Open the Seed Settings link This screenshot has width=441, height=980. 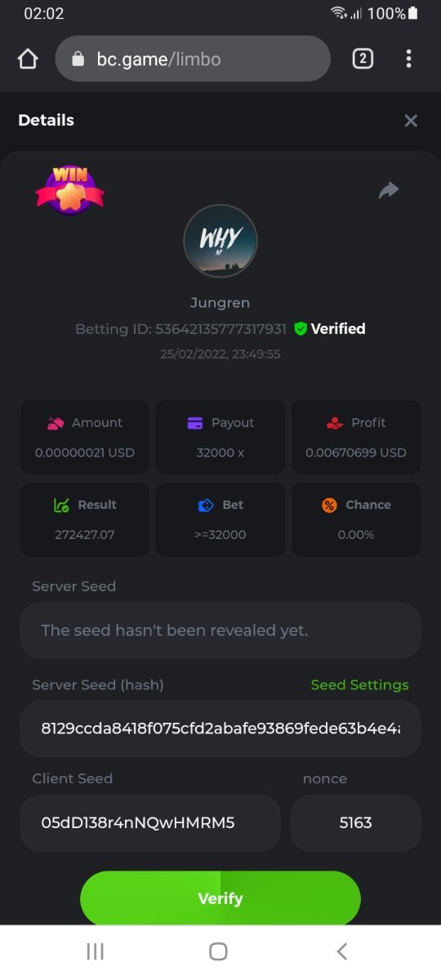click(360, 684)
